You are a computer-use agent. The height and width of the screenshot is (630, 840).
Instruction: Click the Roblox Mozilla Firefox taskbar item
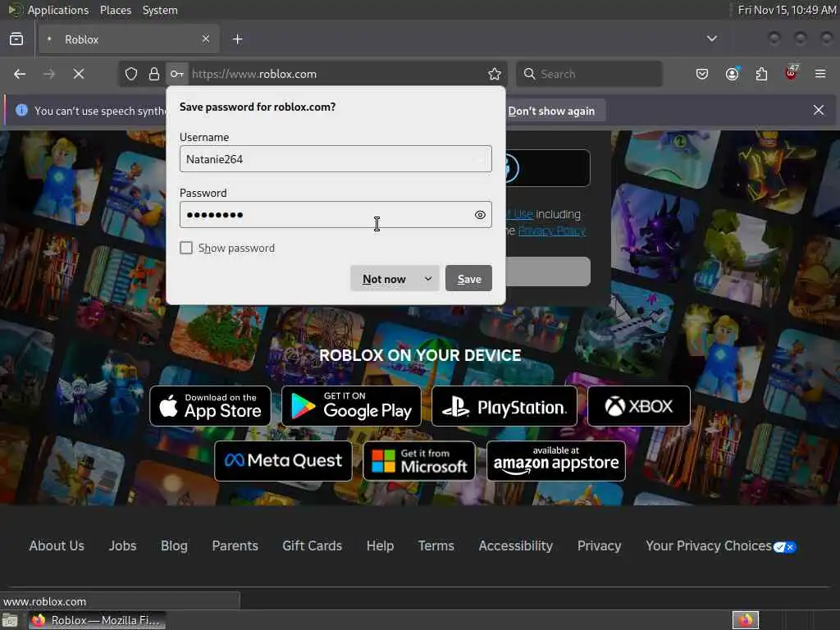click(97, 620)
